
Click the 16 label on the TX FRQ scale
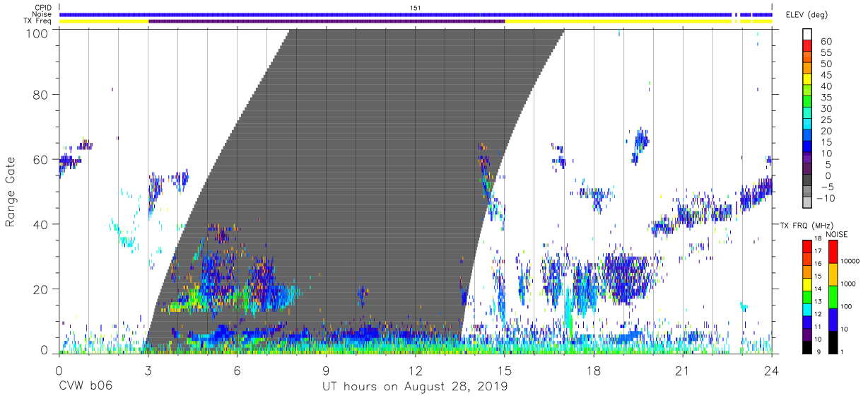pos(819,264)
